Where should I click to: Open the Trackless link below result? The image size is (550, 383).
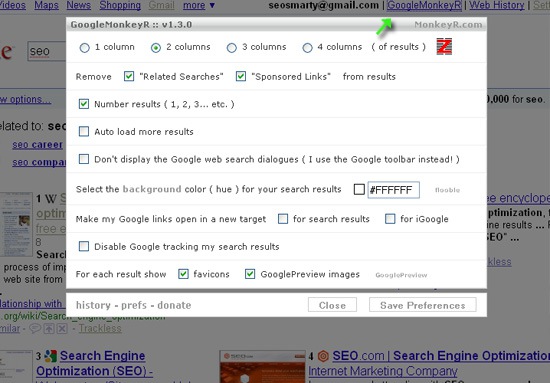pos(100,328)
